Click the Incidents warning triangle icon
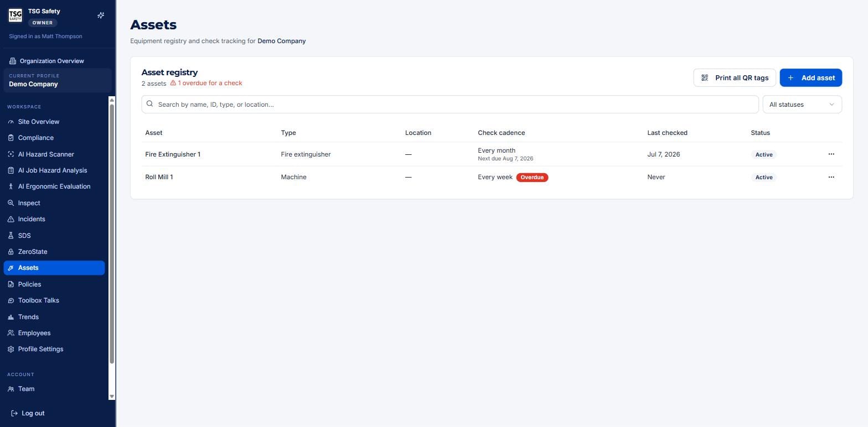868x427 pixels. coord(11,219)
